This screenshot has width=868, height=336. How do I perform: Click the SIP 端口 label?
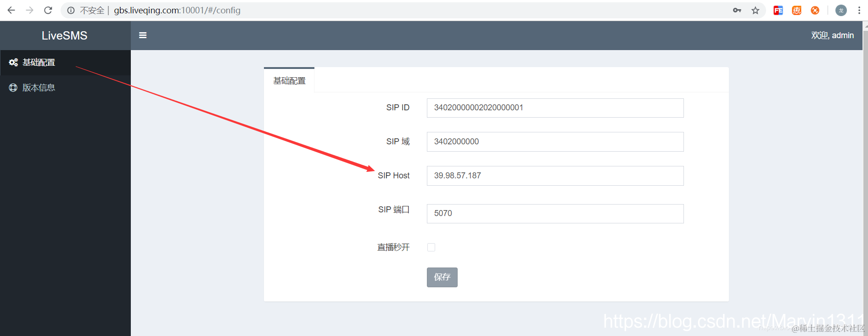point(393,210)
